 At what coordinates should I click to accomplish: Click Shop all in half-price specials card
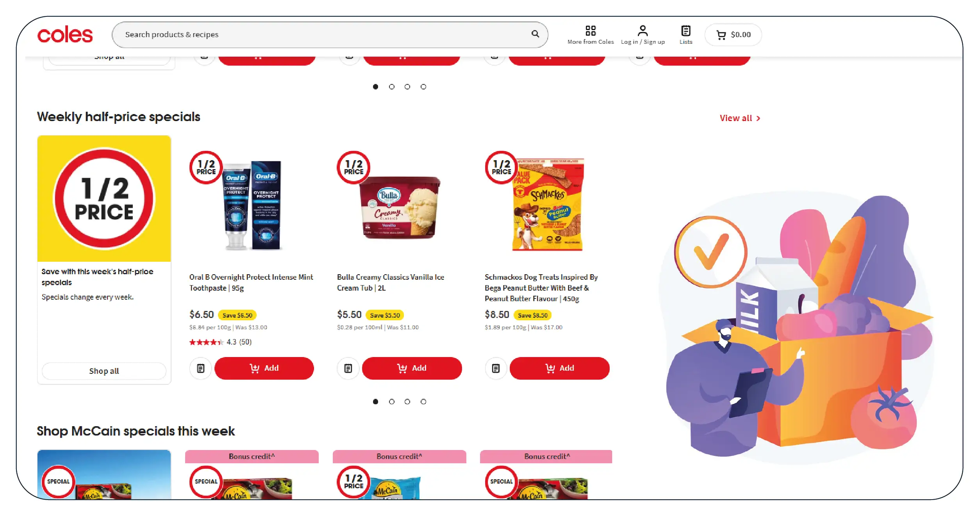[104, 371]
